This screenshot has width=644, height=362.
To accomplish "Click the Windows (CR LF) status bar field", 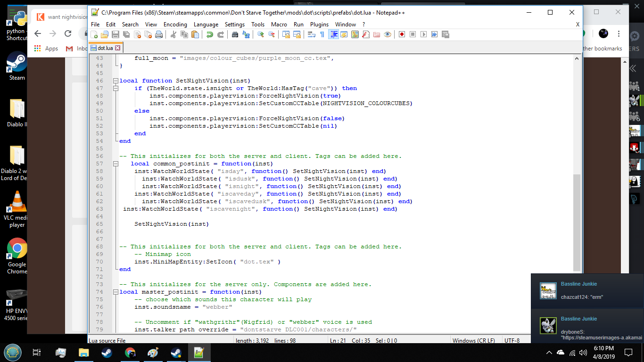I will click(473, 340).
